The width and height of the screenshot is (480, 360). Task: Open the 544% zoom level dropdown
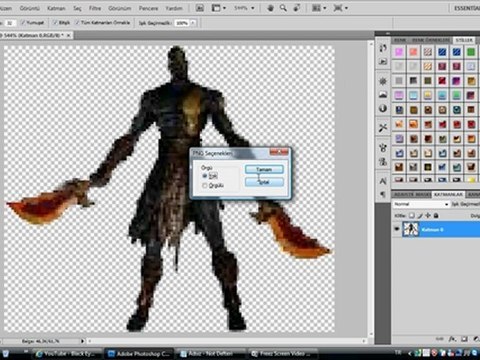(253, 8)
